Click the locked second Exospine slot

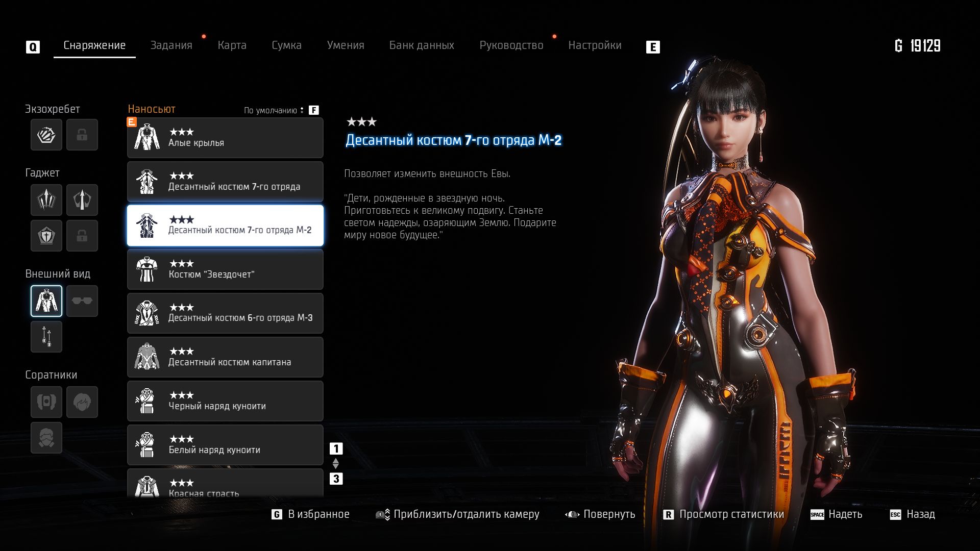pyautogui.click(x=82, y=135)
